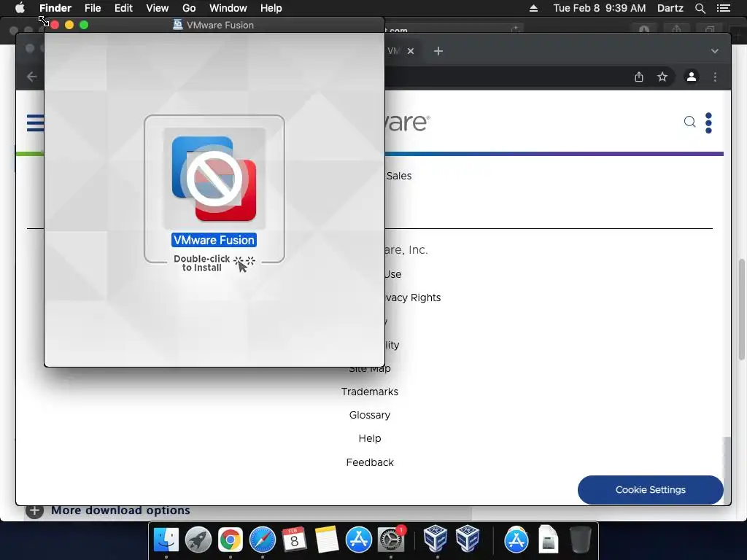Open VirtualBox icon next to System Preferences
747x560 pixels.
[435, 539]
